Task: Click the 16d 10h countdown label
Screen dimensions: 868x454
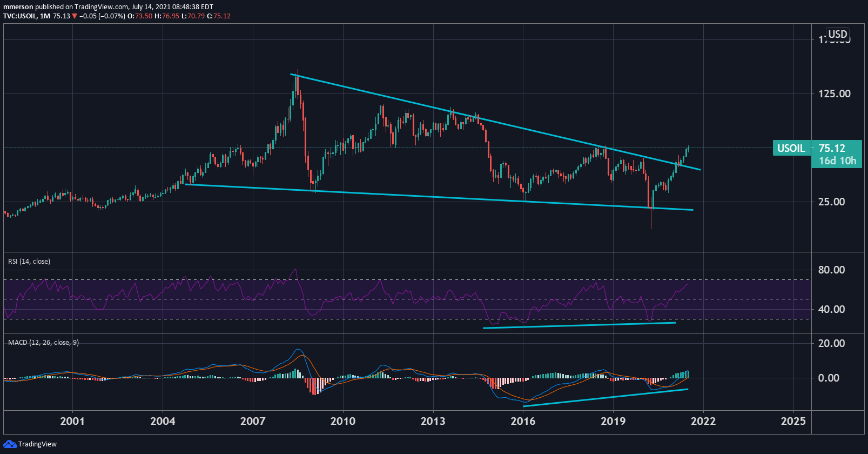Action: pos(837,161)
